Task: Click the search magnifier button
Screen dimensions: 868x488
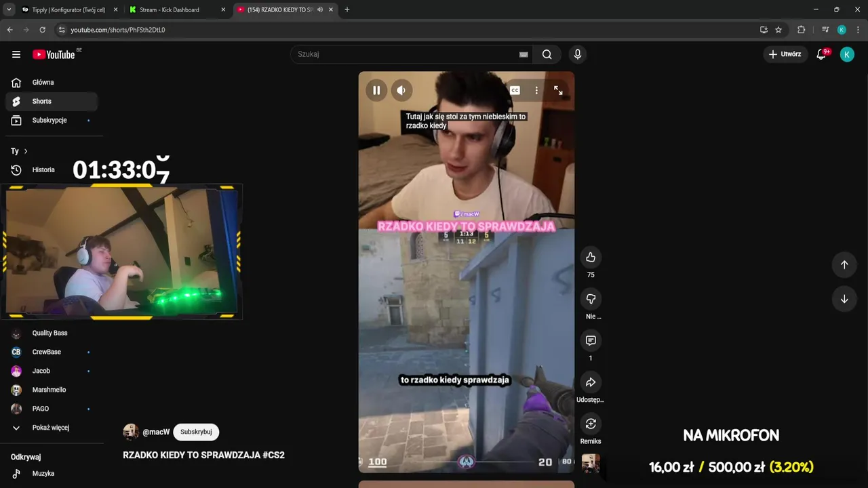Action: tap(547, 54)
